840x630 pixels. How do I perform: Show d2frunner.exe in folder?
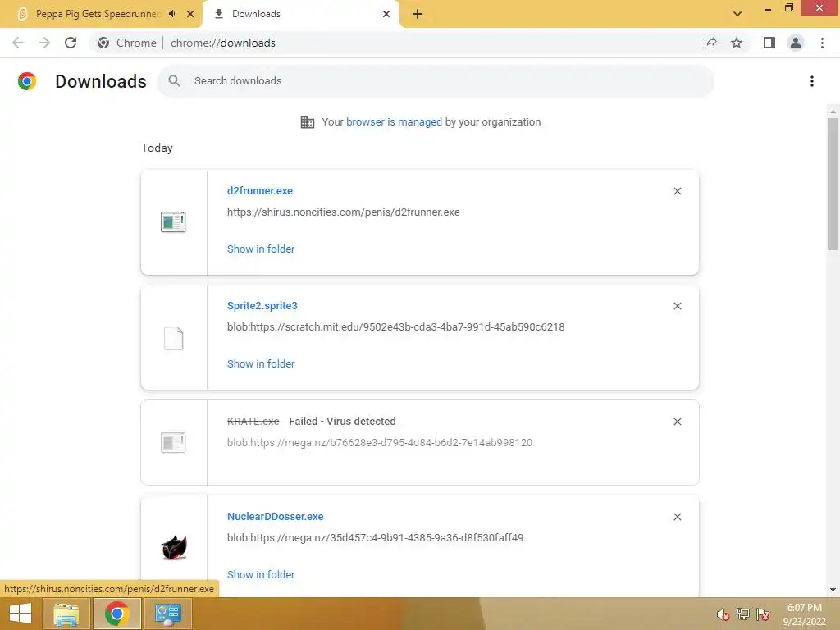(x=261, y=249)
